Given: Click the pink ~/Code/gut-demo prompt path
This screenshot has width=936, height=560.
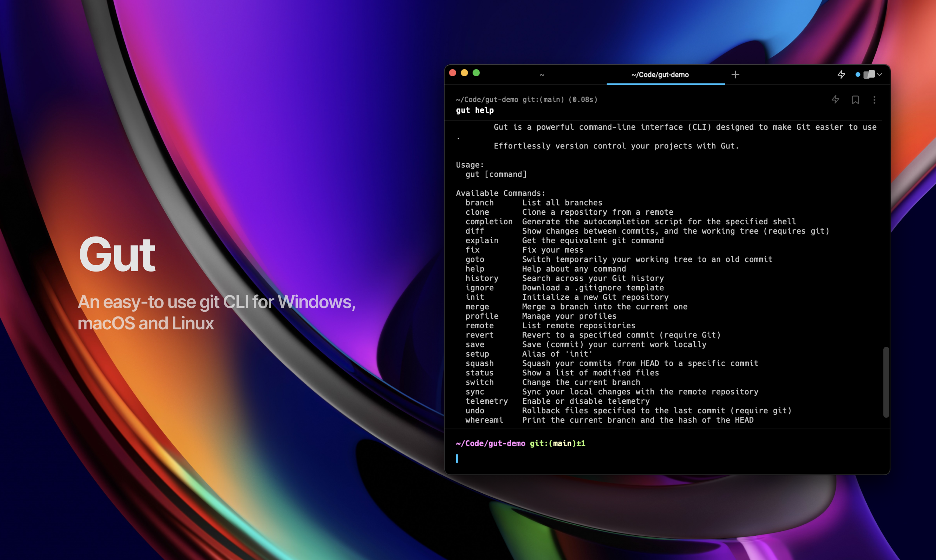Looking at the screenshot, I should click(490, 444).
